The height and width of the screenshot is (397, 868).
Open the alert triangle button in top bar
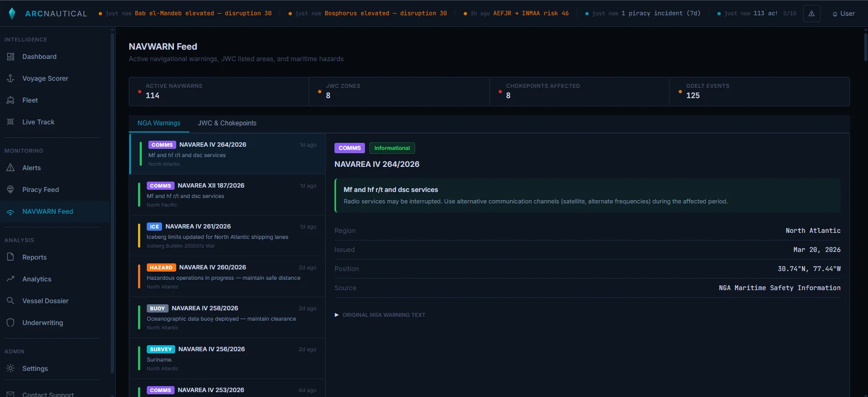811,14
